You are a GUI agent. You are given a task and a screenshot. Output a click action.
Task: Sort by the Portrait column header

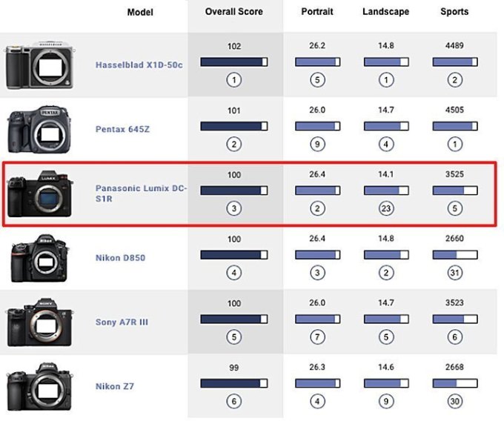click(317, 12)
